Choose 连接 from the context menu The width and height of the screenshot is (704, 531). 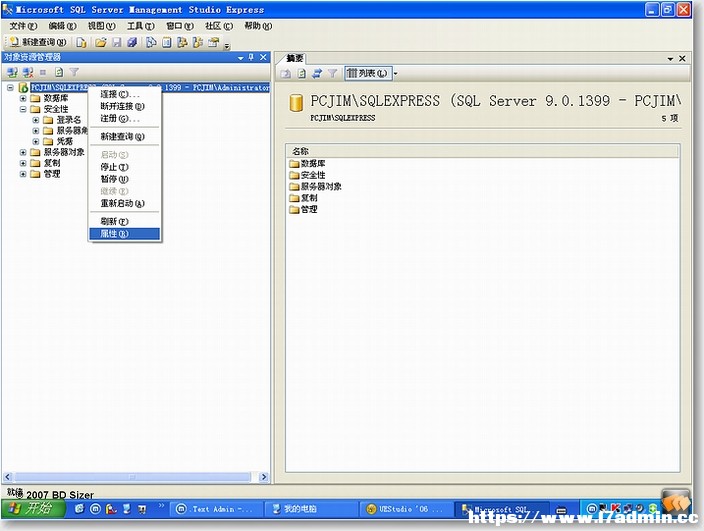click(x=124, y=94)
